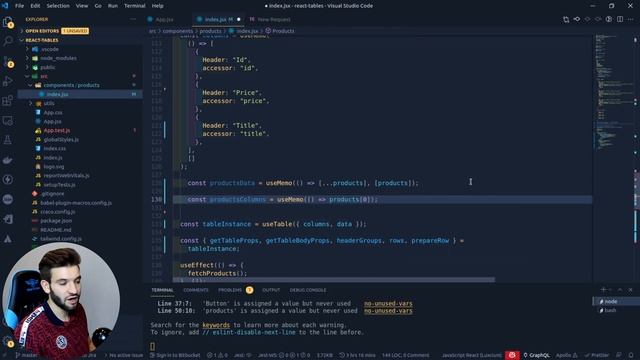
Task: Switch to the Output panel tab
Action: pyautogui.click(x=271, y=290)
